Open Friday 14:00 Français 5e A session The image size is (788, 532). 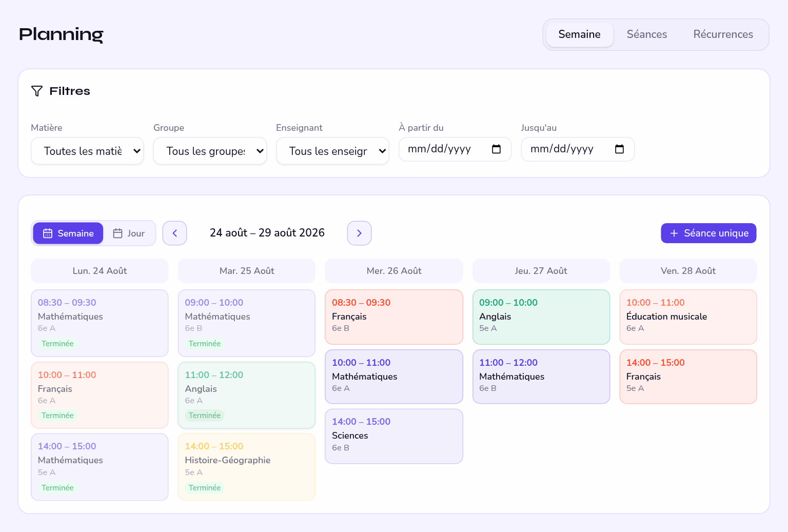688,377
